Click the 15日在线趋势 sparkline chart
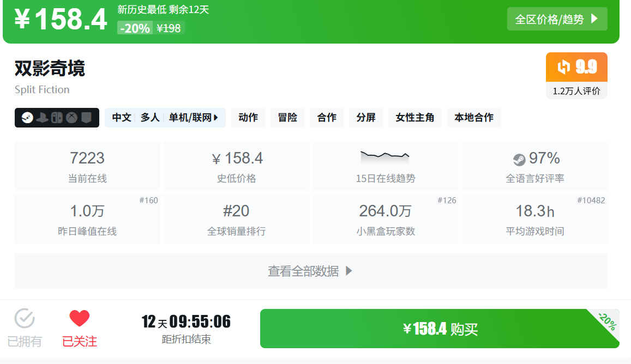This screenshot has width=631, height=364. (x=384, y=157)
